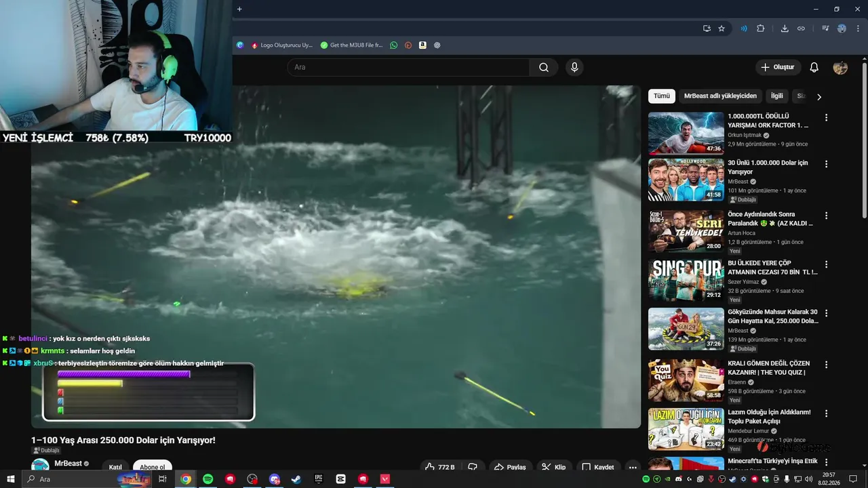
Task: Open Task View in the taskbar
Action: 163,479
